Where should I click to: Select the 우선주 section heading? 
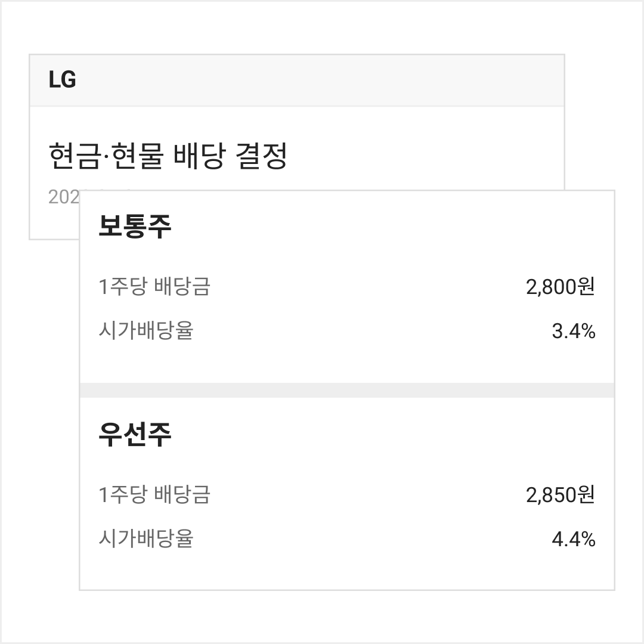click(x=135, y=434)
